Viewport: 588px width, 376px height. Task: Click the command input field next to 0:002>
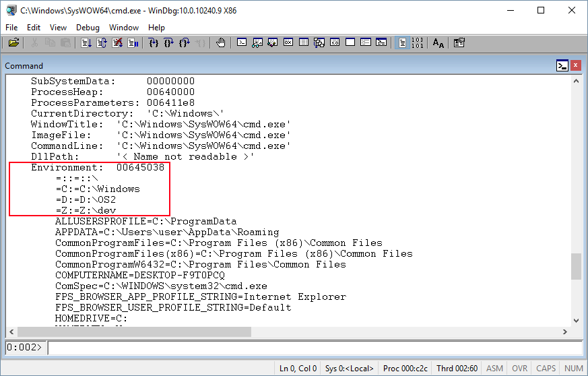[313, 348]
